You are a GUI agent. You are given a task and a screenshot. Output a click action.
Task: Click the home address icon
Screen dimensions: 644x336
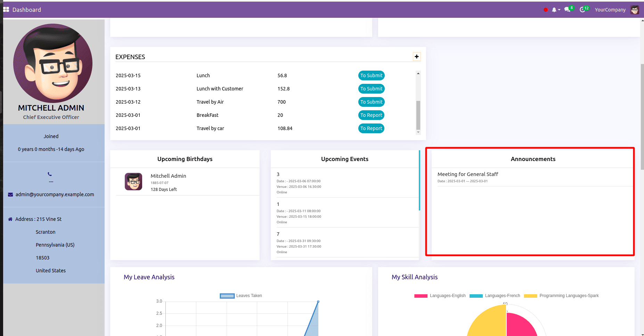[10, 219]
